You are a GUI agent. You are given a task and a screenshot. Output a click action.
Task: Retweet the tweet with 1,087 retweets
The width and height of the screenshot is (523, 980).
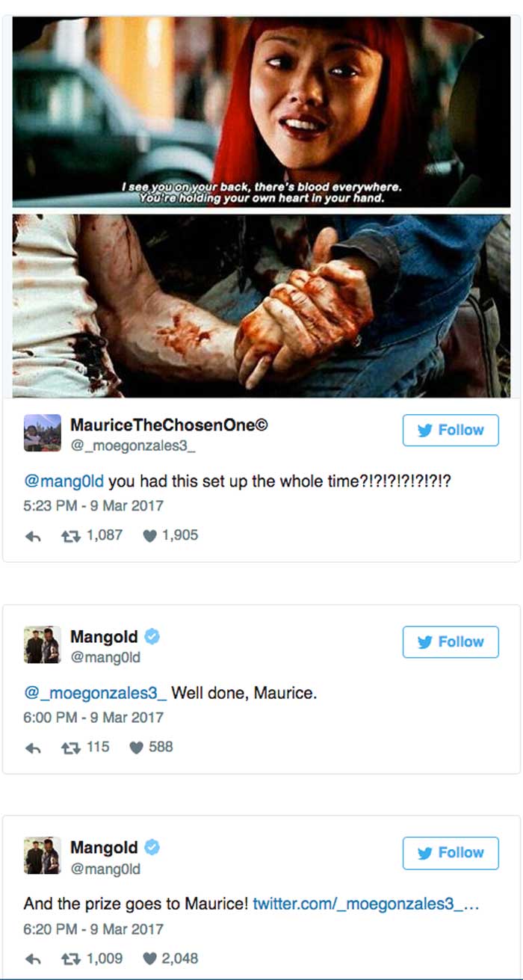pyautogui.click(x=69, y=536)
